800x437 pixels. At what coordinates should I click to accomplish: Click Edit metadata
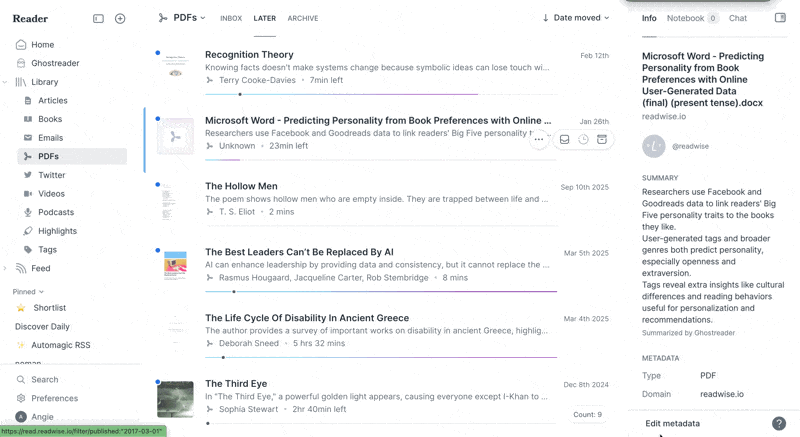click(672, 423)
